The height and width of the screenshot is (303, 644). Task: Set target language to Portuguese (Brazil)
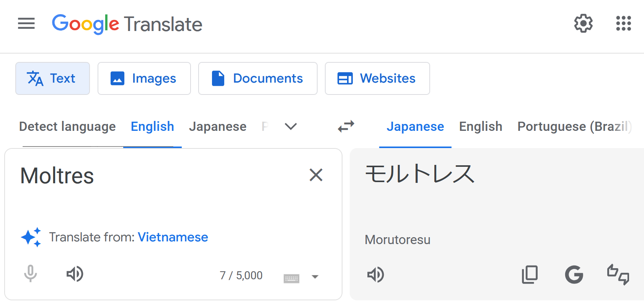(574, 127)
